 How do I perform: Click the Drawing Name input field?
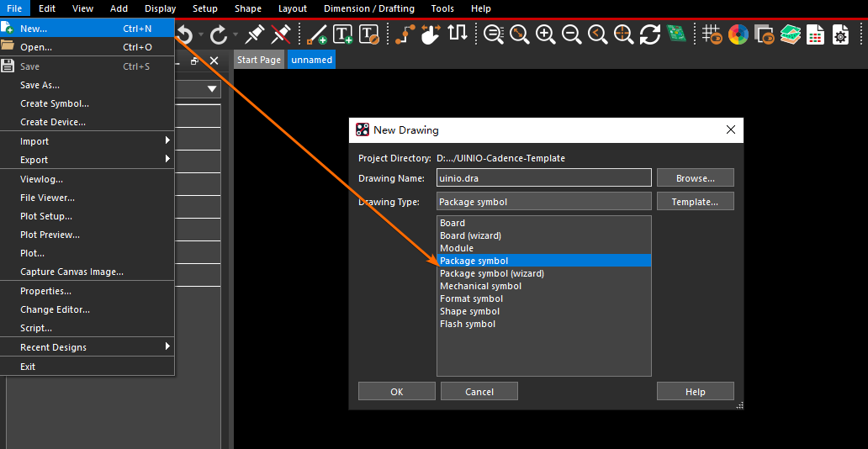coord(543,178)
